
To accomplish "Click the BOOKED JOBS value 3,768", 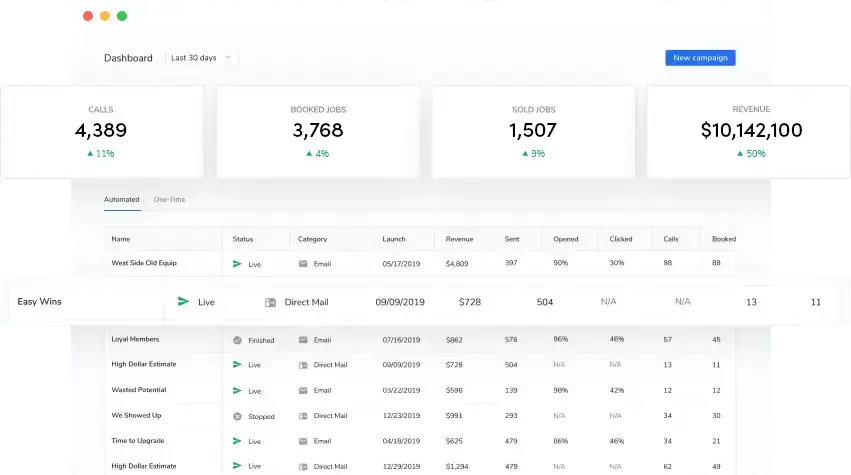I will (317, 130).
